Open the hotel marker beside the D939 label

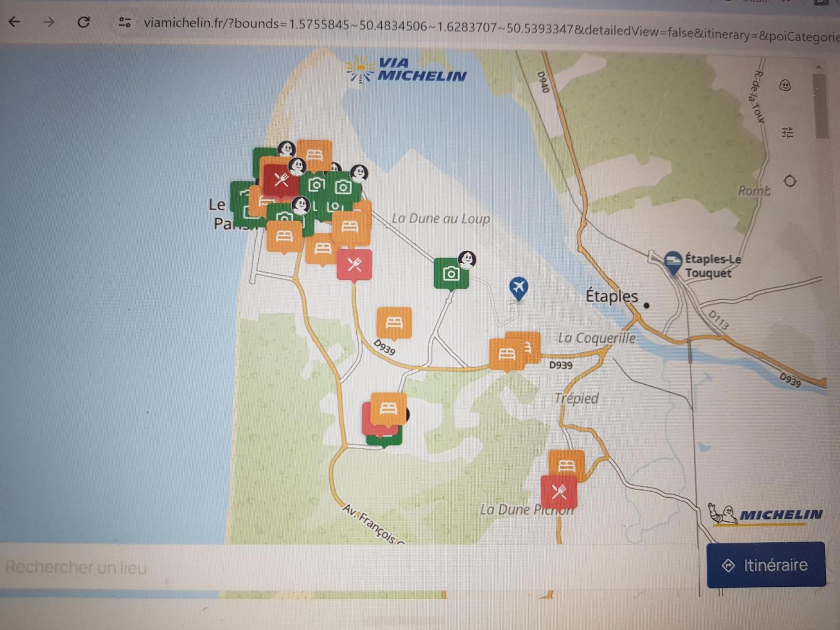tap(394, 323)
